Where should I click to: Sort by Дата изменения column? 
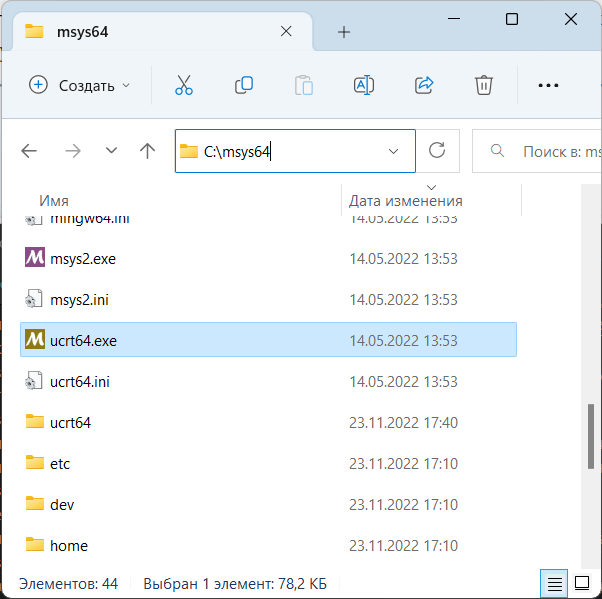[x=405, y=201]
